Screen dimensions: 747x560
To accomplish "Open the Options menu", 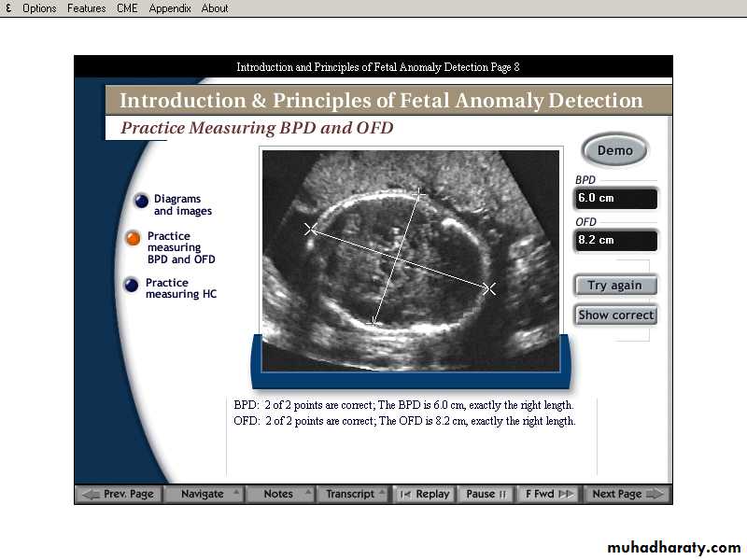I will click(39, 8).
